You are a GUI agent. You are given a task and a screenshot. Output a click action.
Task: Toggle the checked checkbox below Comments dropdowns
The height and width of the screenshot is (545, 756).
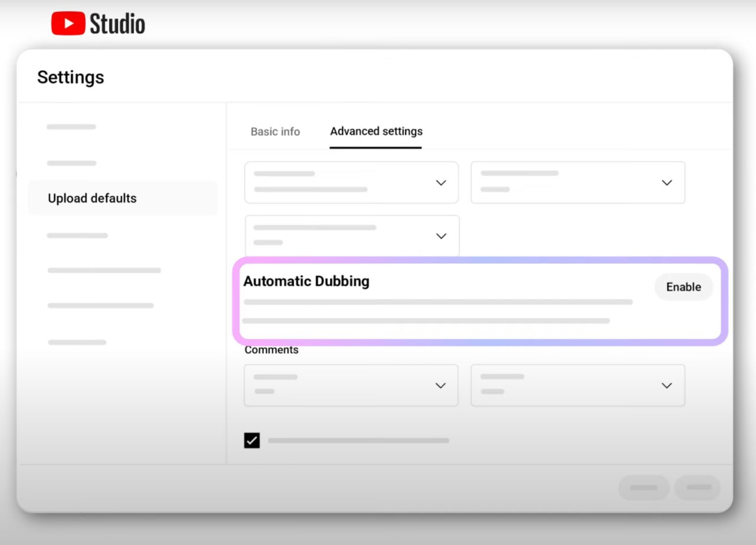(252, 440)
